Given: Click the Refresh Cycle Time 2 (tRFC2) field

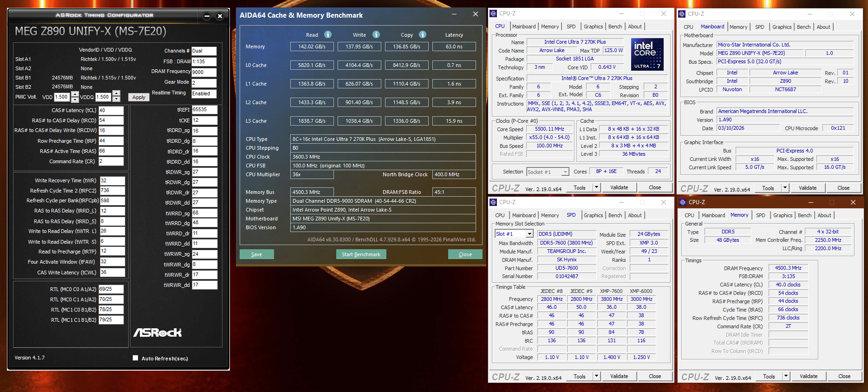Looking at the screenshot, I should point(112,191).
